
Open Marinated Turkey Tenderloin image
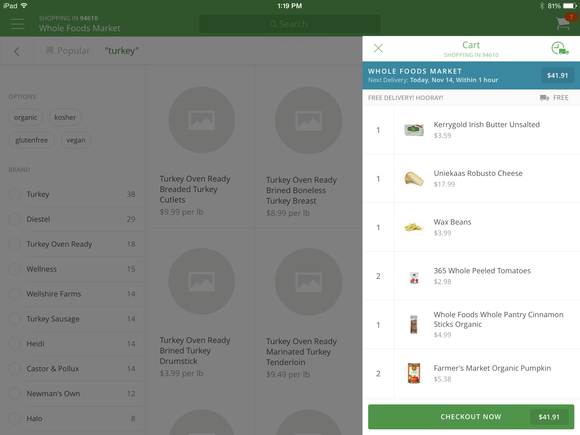click(x=308, y=281)
